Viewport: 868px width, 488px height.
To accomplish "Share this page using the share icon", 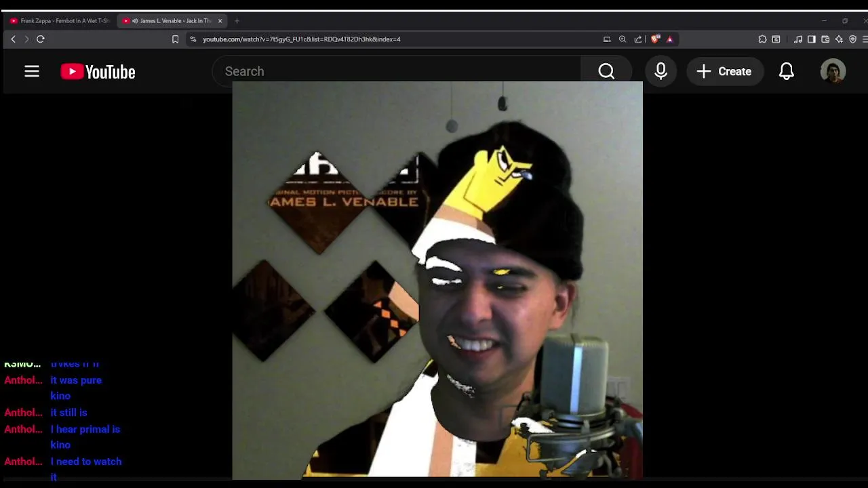I will click(638, 39).
